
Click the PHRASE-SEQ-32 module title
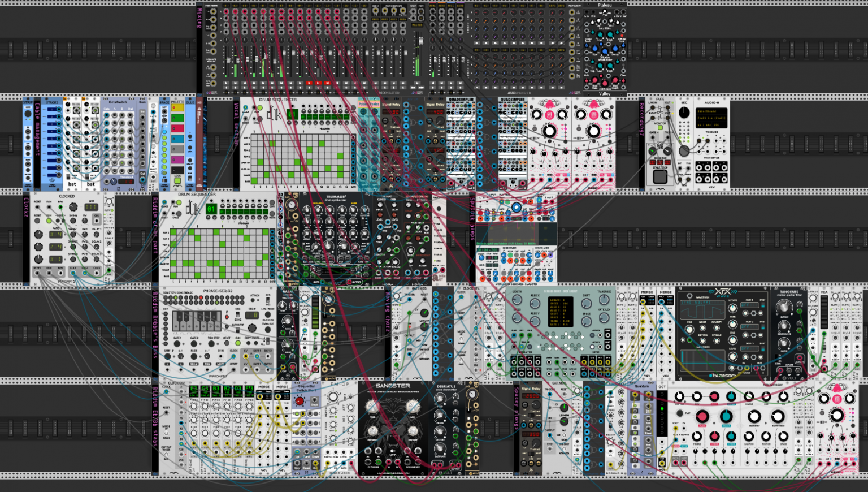pyautogui.click(x=218, y=291)
